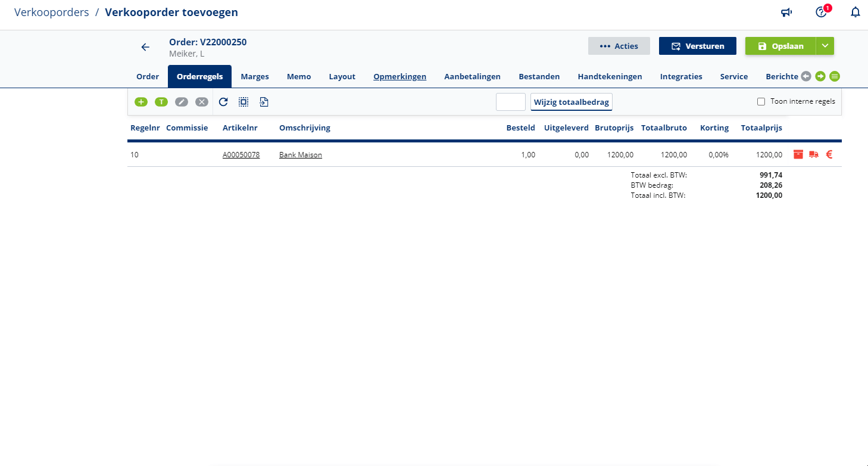This screenshot has width=868, height=466.
Task: Open the notifications bell
Action: tap(855, 13)
